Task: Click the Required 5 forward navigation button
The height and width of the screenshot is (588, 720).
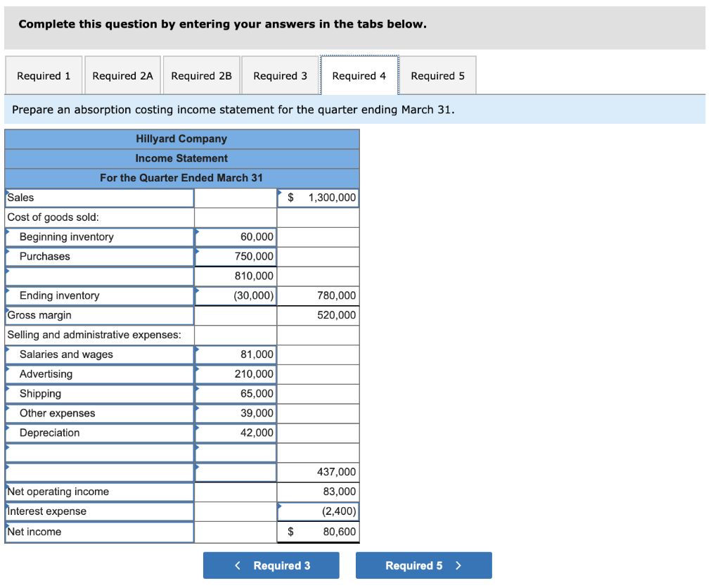Action: 423,565
